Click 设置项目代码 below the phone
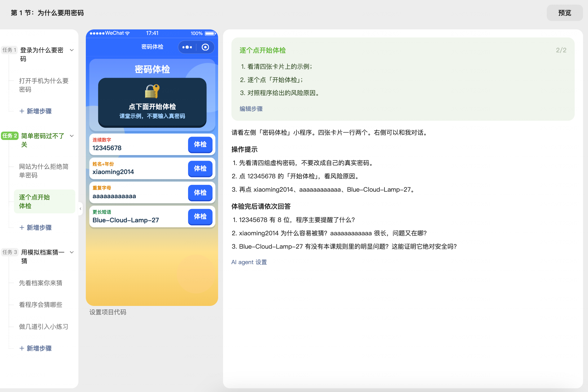The height and width of the screenshot is (392, 588). (x=108, y=312)
